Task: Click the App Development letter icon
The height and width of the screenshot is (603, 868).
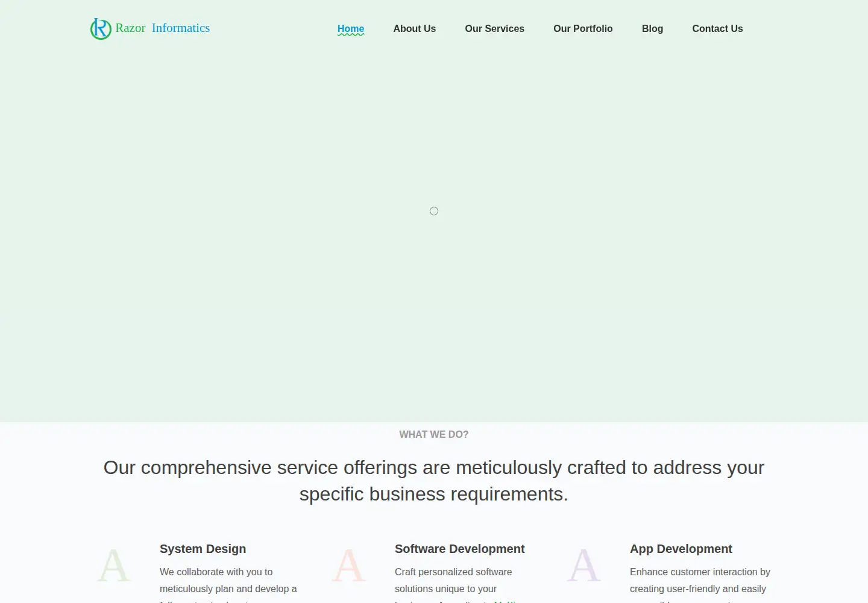Action: pos(584,566)
